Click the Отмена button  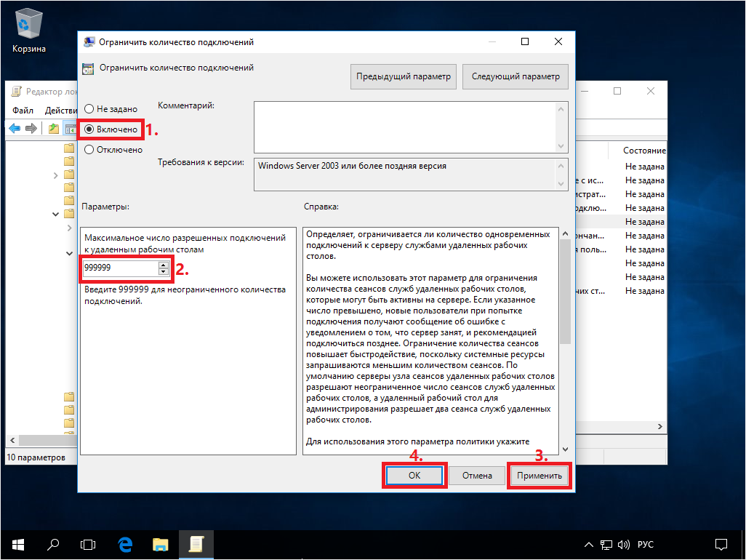[x=477, y=476]
